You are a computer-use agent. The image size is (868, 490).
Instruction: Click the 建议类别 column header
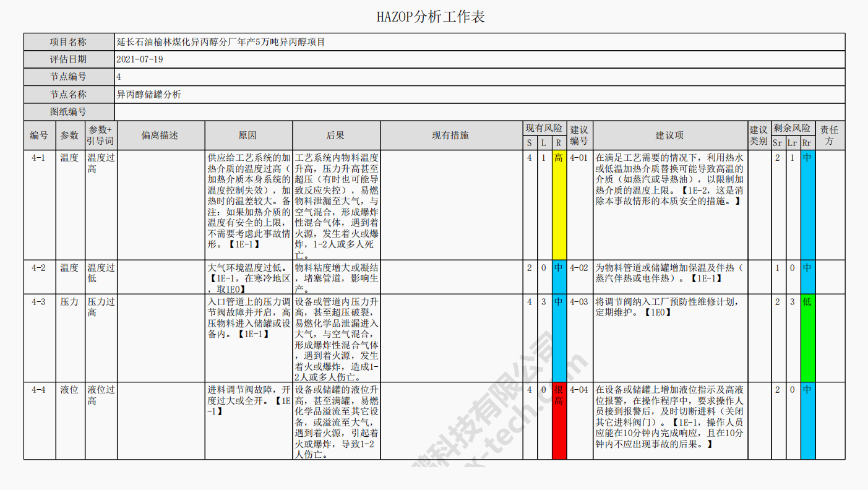(x=759, y=135)
